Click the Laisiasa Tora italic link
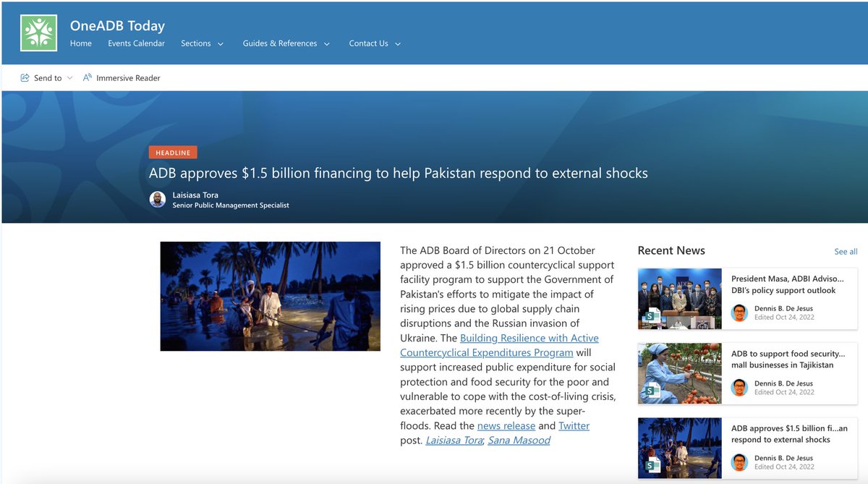The width and height of the screenshot is (868, 484). tap(454, 440)
